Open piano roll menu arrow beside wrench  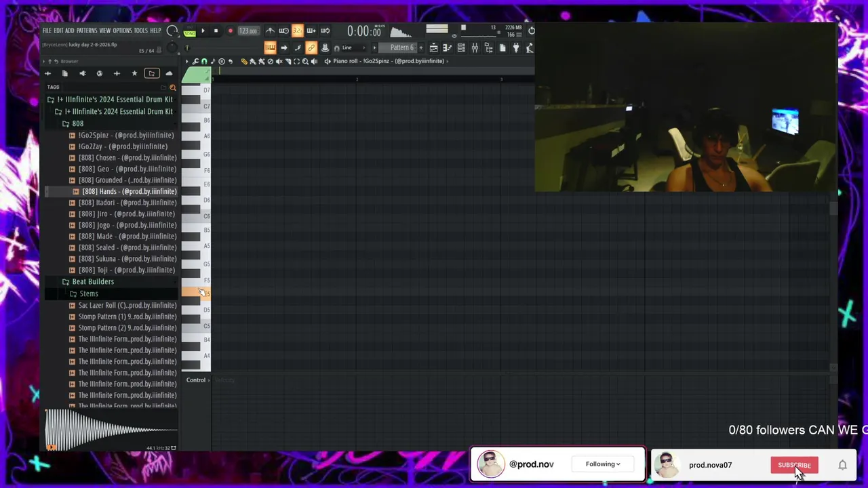(x=187, y=62)
